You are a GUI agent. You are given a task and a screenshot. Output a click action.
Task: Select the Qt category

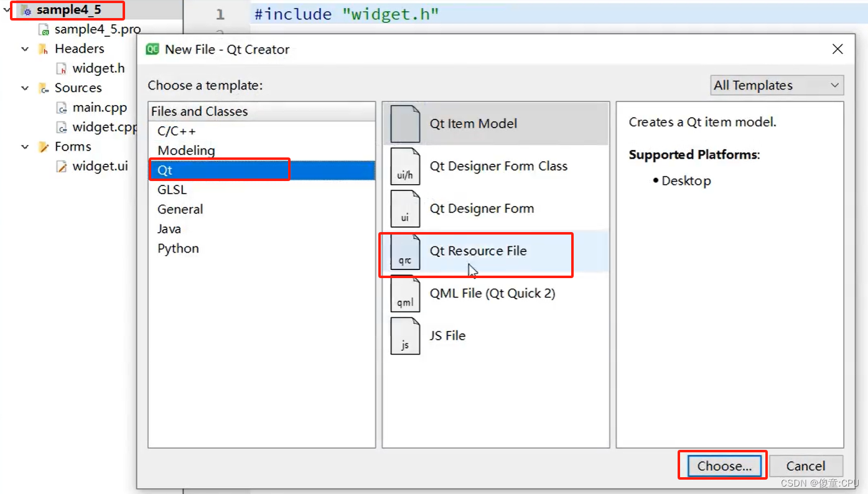click(x=261, y=170)
